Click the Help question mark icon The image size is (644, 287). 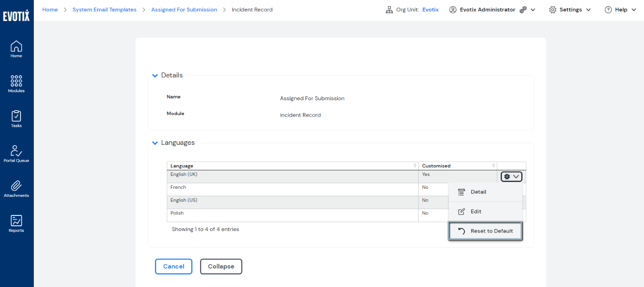[608, 10]
